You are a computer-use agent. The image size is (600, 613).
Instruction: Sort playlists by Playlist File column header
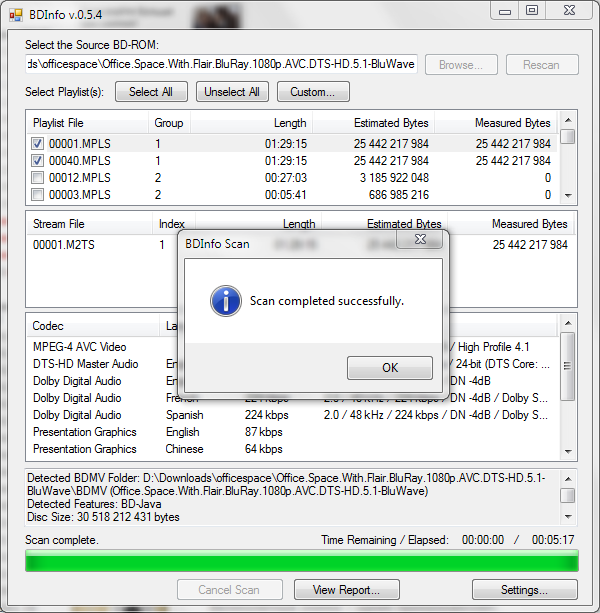(x=88, y=123)
